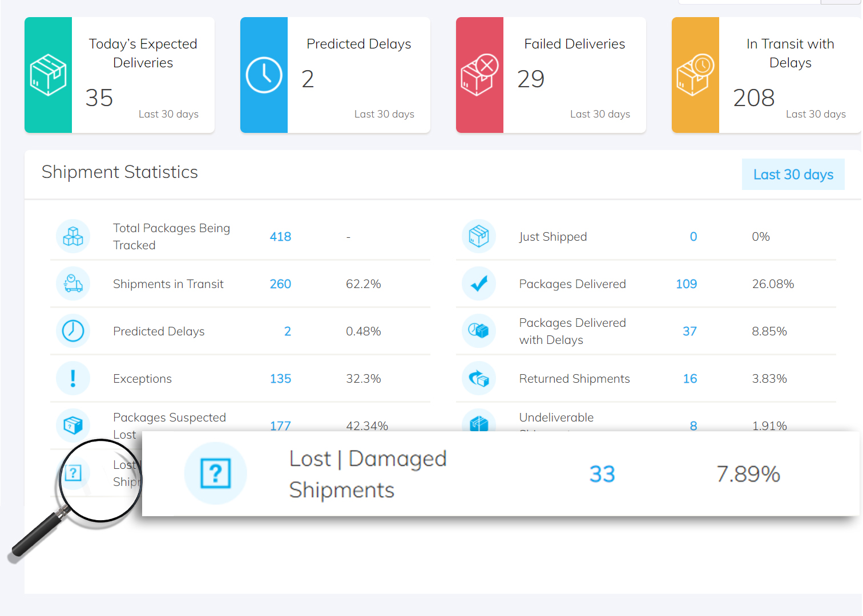Click the Packages Delivered with Delays icon
This screenshot has height=616, width=863.
point(479,331)
